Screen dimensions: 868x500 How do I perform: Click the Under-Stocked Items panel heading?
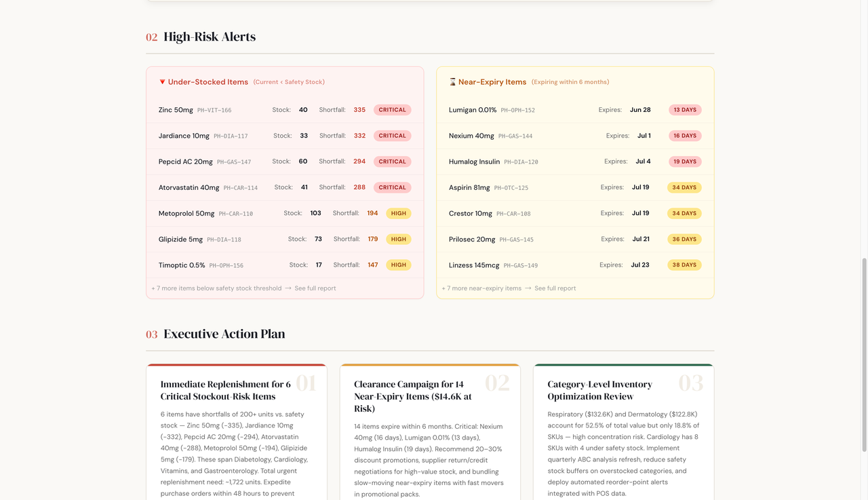208,82
